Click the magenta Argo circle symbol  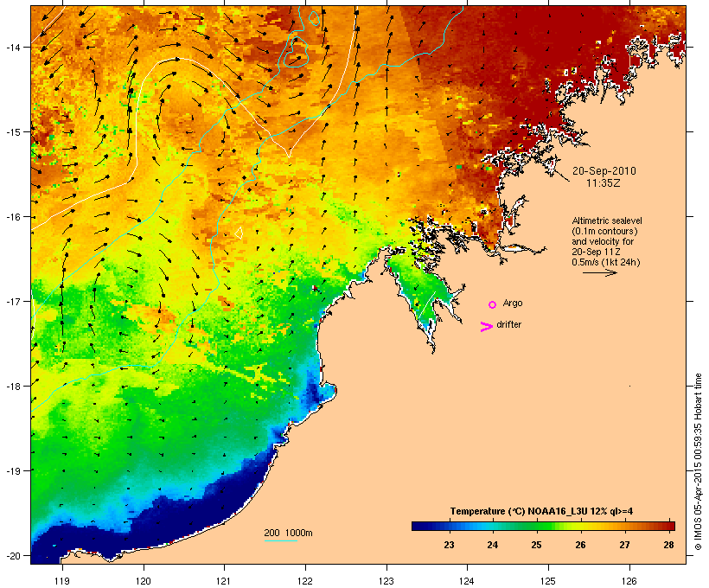[493, 305]
